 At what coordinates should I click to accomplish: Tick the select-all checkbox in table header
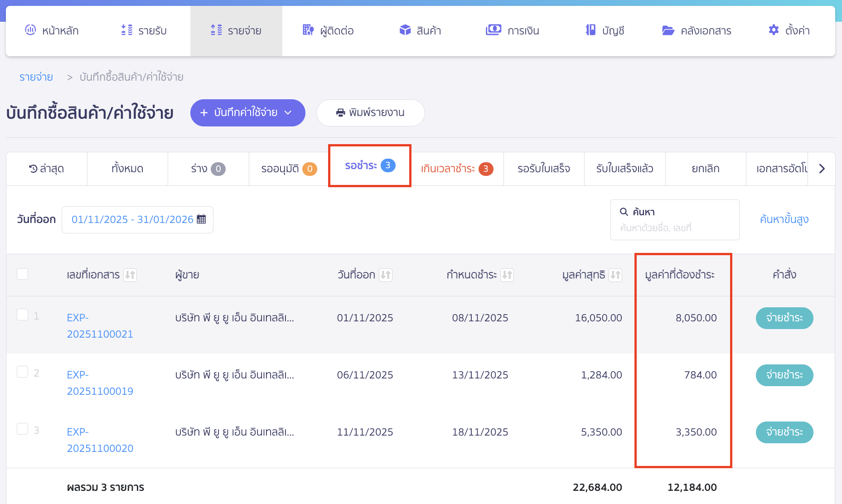[23, 274]
